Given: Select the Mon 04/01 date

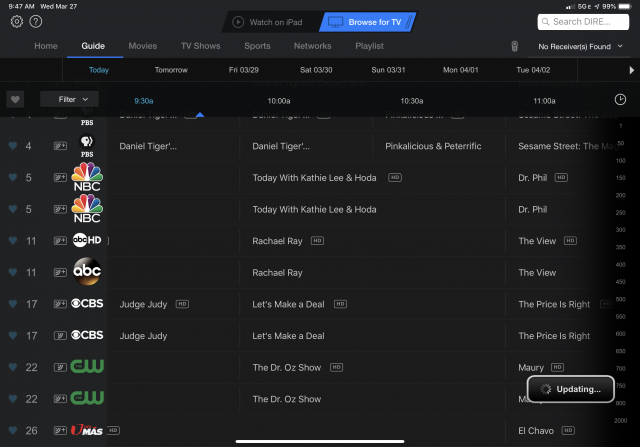Looking at the screenshot, I should tap(460, 70).
